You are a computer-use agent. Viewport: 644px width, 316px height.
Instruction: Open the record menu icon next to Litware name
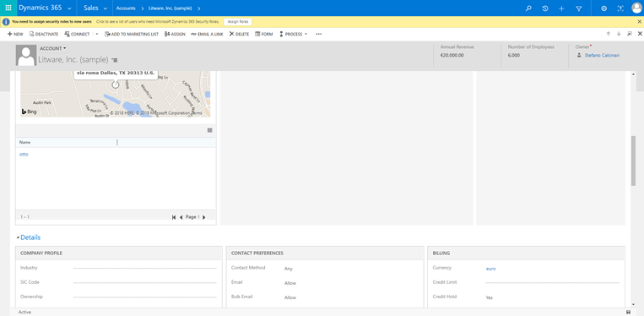pyautogui.click(x=115, y=60)
